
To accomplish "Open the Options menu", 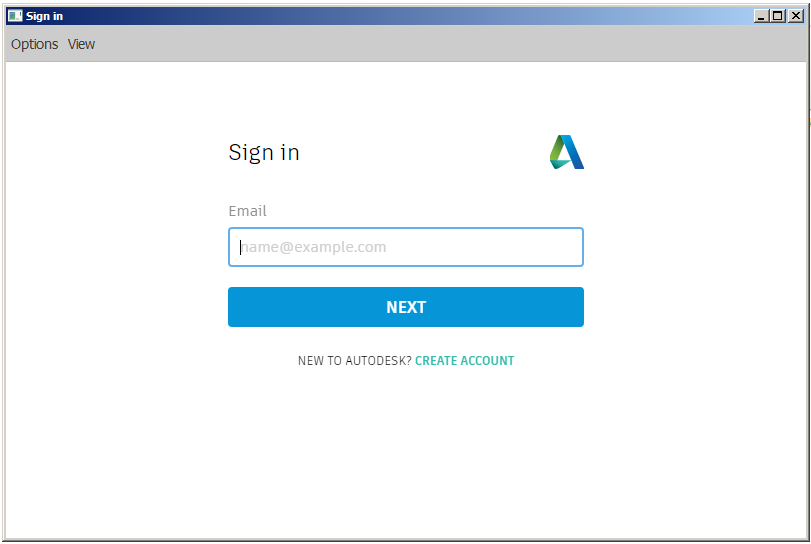I will click(x=35, y=44).
